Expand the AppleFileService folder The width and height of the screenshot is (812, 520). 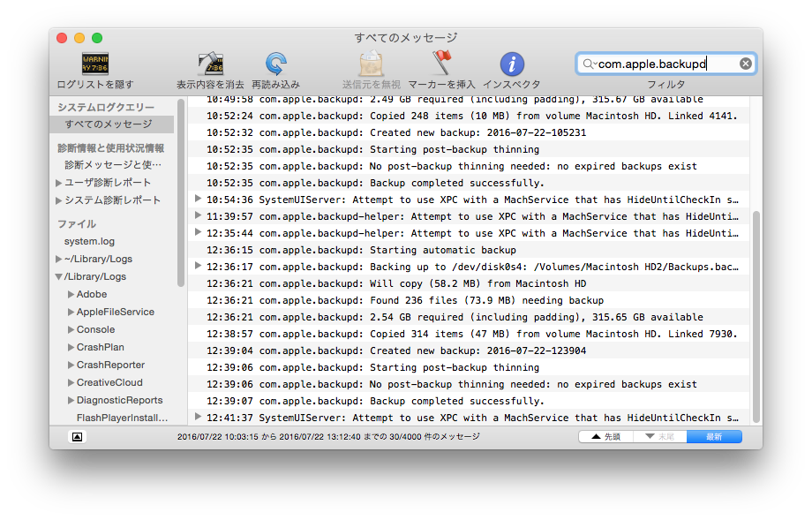[x=71, y=312]
